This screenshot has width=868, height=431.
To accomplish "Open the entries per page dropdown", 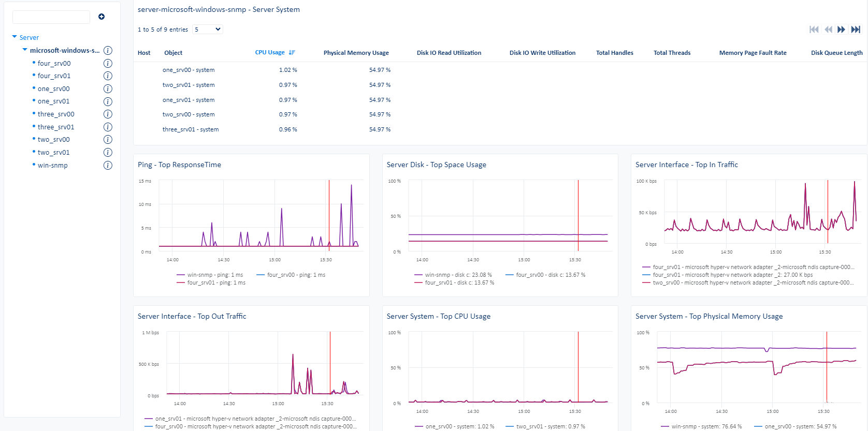I will 208,29.
